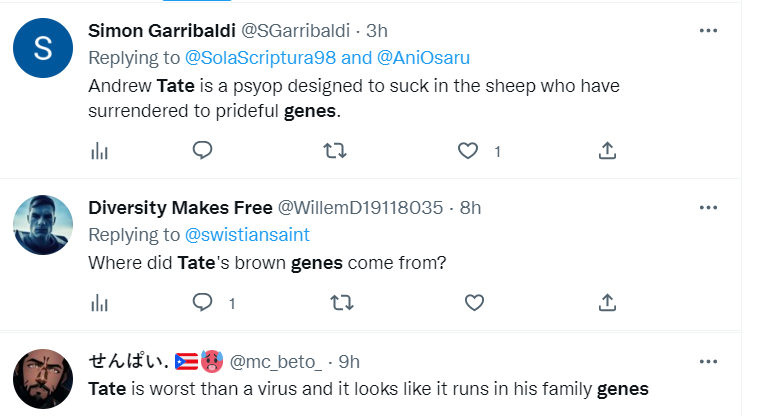Retweet Simon Garribaldi's tweet
777x416 pixels.
tap(335, 150)
